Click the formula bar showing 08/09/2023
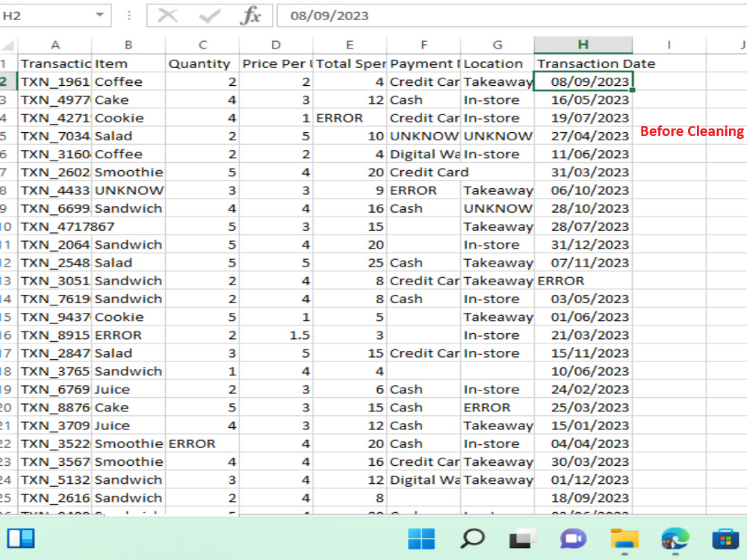747x560 pixels. [512, 16]
